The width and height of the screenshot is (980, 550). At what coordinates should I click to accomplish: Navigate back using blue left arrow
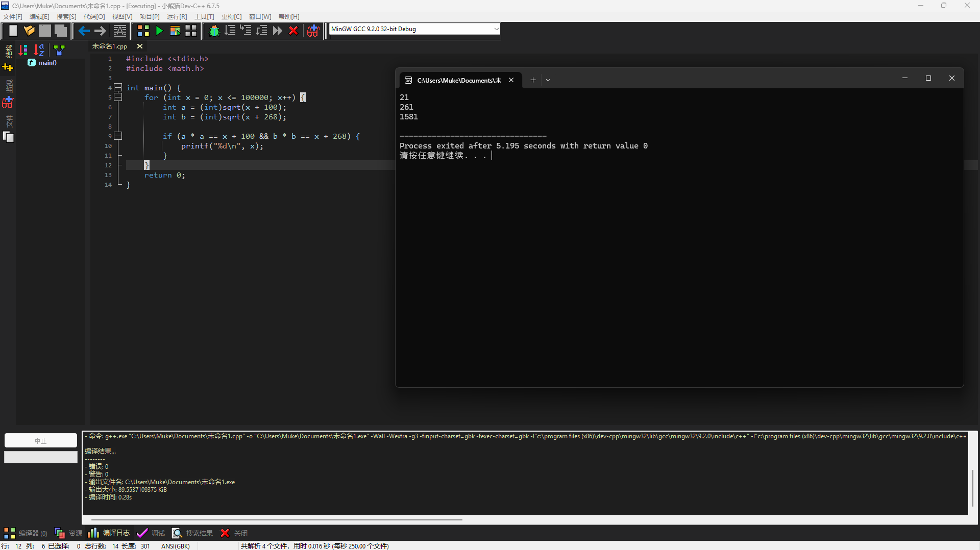pyautogui.click(x=84, y=31)
